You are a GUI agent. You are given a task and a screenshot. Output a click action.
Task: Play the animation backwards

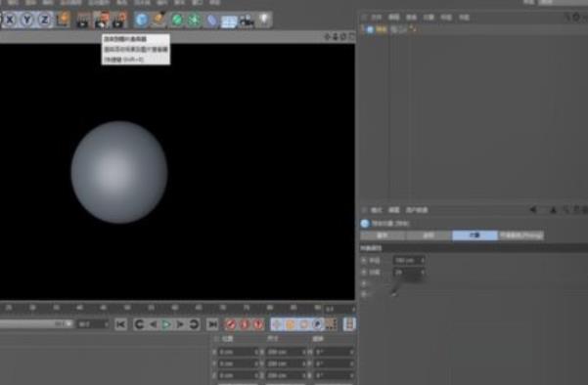pyautogui.click(x=153, y=324)
